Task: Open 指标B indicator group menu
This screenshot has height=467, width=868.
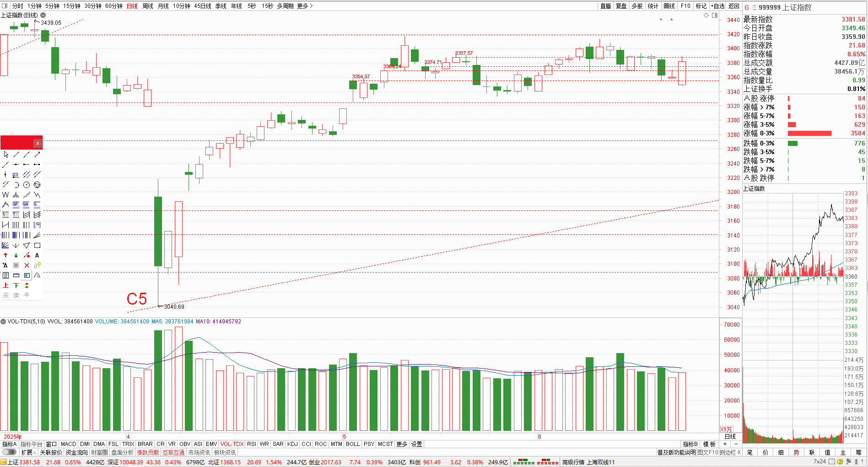Action: pos(690,444)
